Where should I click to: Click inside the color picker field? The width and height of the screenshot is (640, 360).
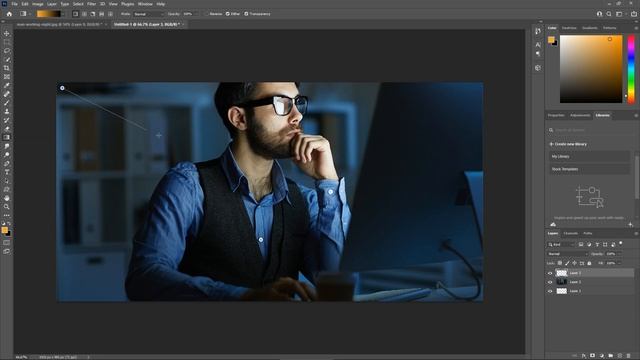click(591, 69)
